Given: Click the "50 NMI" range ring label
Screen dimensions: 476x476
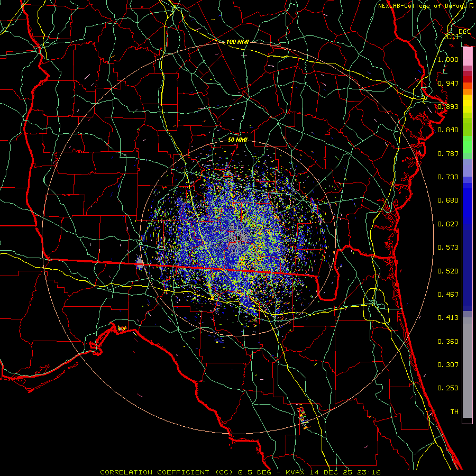Looking at the screenshot, I should pos(237,140).
